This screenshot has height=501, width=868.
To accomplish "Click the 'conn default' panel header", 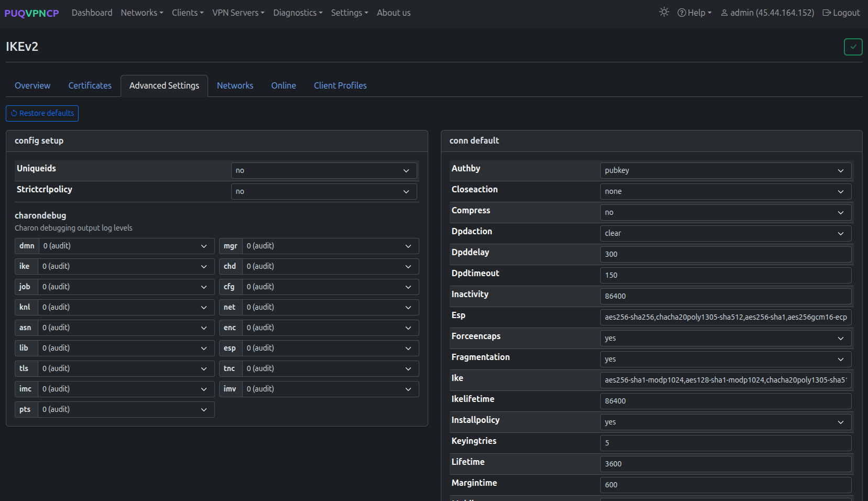I will [652, 141].
